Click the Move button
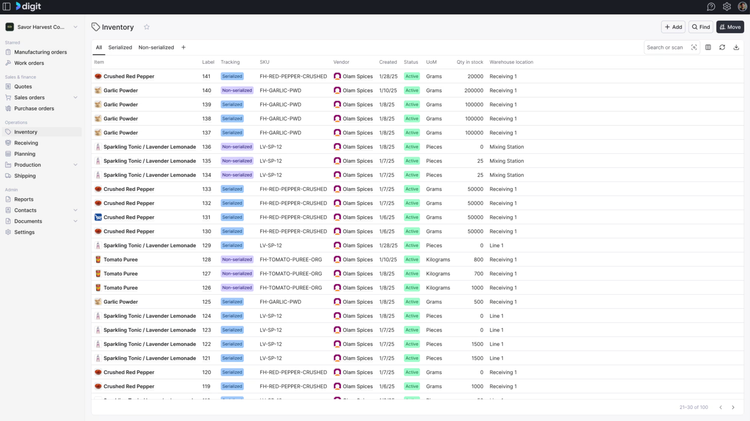The width and height of the screenshot is (750, 421). tap(730, 27)
